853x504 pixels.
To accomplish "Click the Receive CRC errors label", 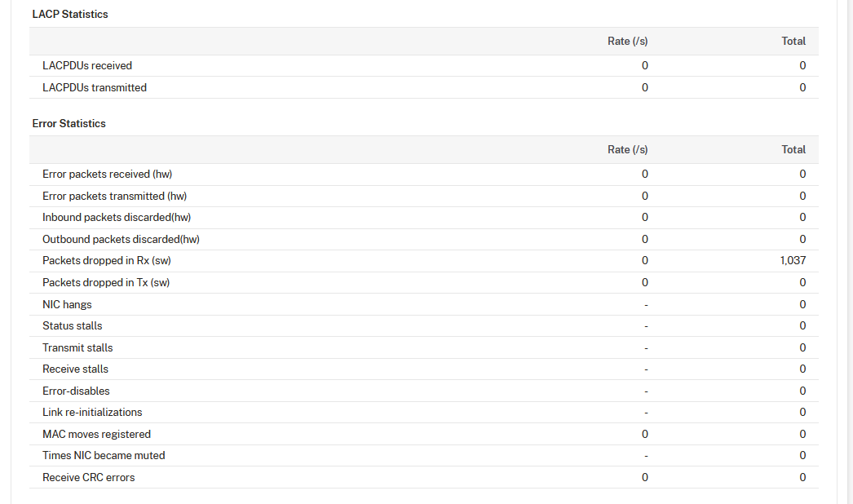I will 88,478.
